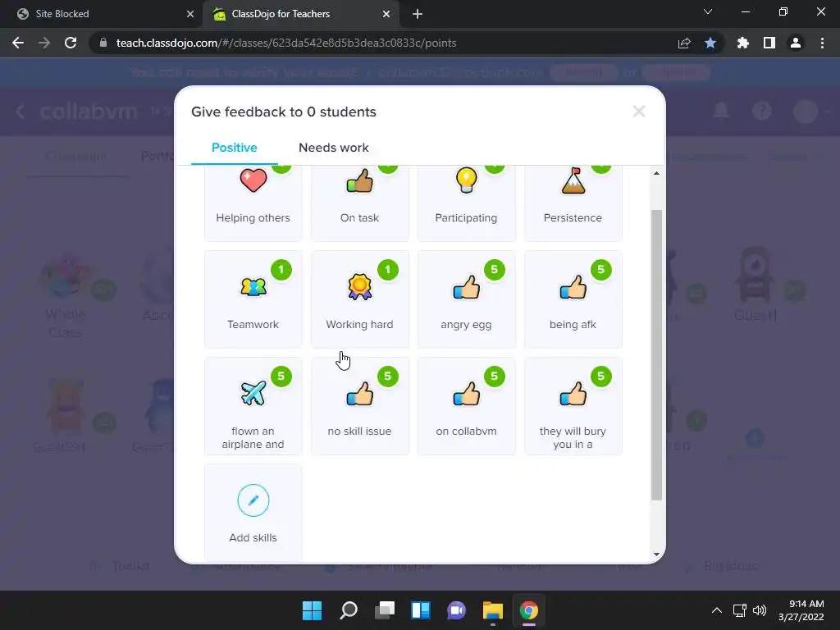Click scroll up arrow in dialog
This screenshot has width=840, height=630.
click(656, 174)
